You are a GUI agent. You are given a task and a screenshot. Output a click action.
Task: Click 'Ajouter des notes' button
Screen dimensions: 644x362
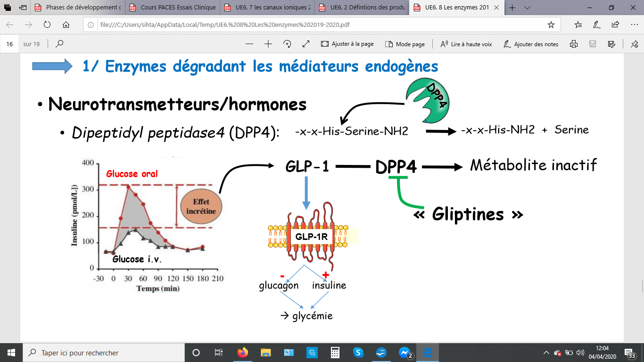531,44
